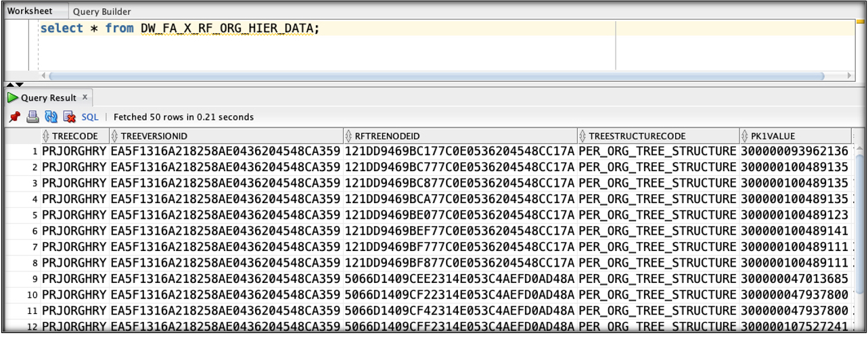Image resolution: width=868 pixels, height=337 pixels.
Task: Click PER_ORG_TREE_STRUCTURE cell in row 7
Action: pyautogui.click(x=658, y=246)
